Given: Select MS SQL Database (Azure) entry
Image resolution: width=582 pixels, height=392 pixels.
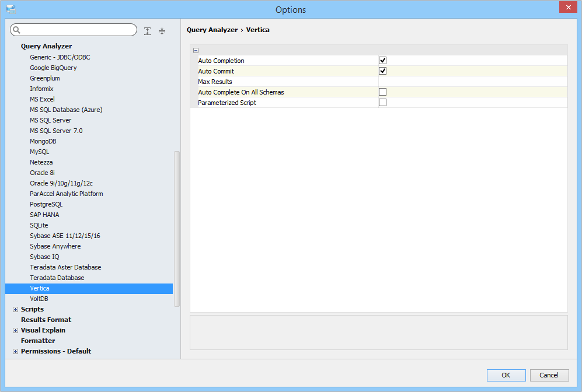Looking at the screenshot, I should (x=66, y=110).
